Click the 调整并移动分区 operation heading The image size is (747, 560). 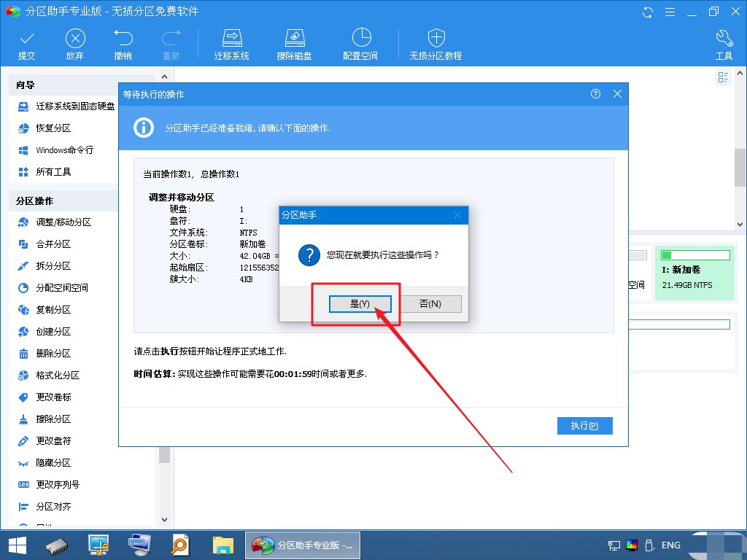tap(182, 197)
